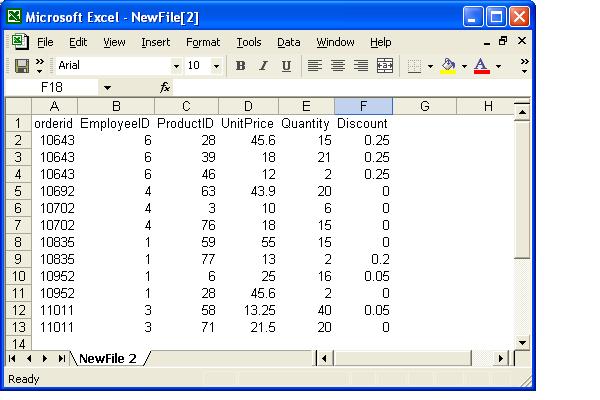Image resolution: width=600 pixels, height=400 pixels.
Task: Close the workbook document window
Action: click(x=522, y=41)
